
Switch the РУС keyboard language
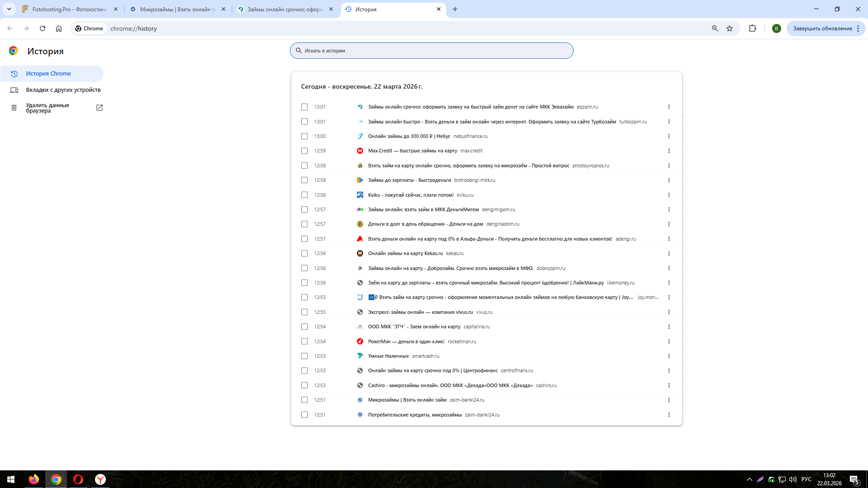click(x=806, y=479)
